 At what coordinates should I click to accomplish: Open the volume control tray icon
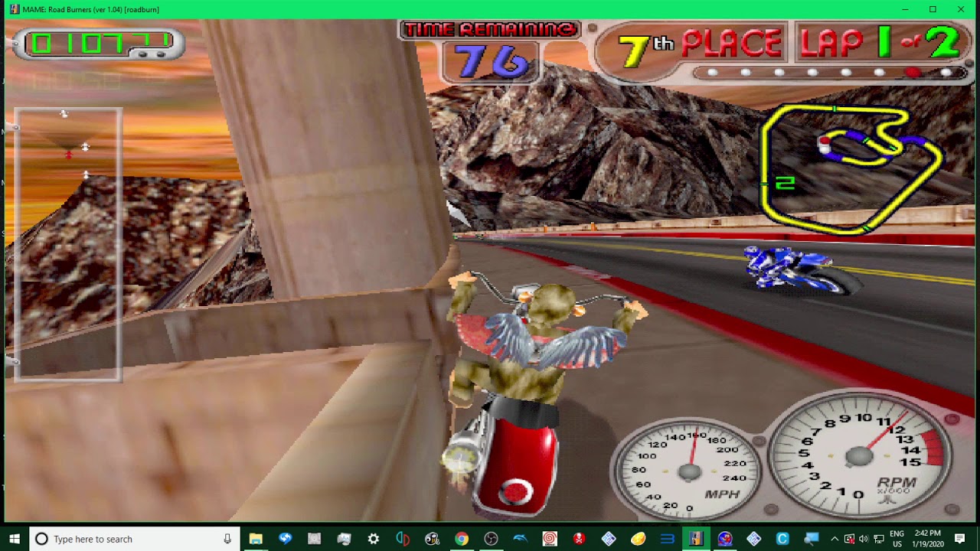(x=864, y=539)
